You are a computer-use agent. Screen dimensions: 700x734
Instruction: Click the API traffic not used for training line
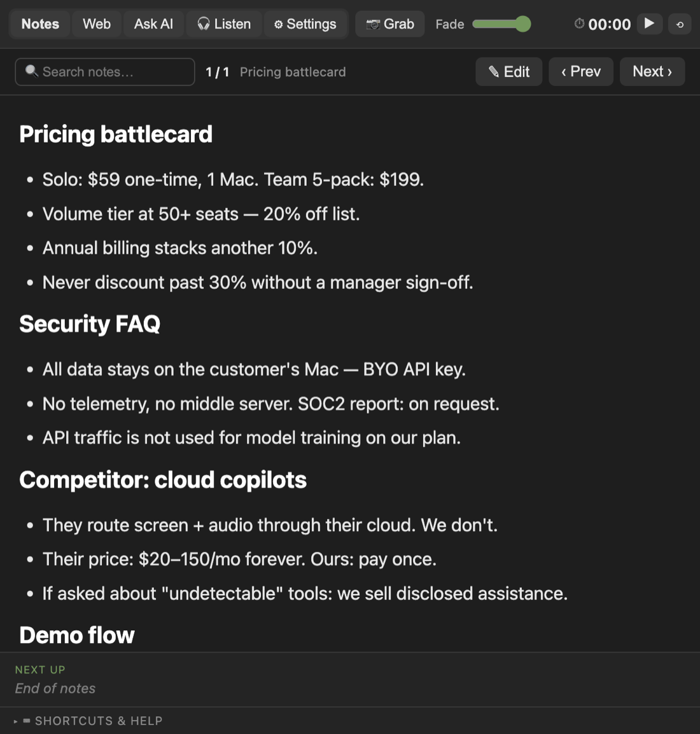pyautogui.click(x=252, y=438)
